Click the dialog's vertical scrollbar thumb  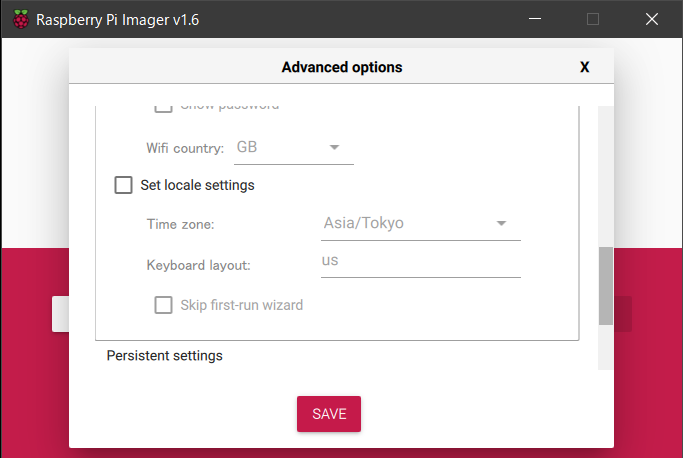[605, 286]
